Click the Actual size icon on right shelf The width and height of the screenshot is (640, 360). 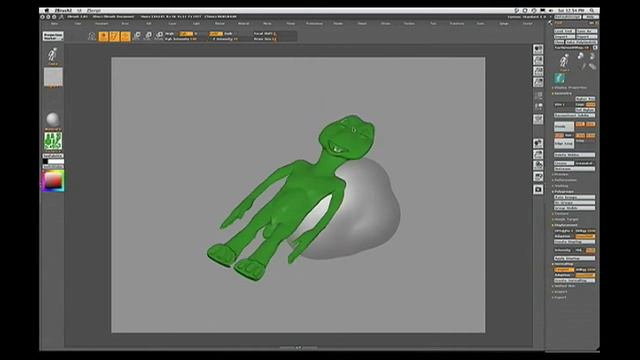[538, 71]
